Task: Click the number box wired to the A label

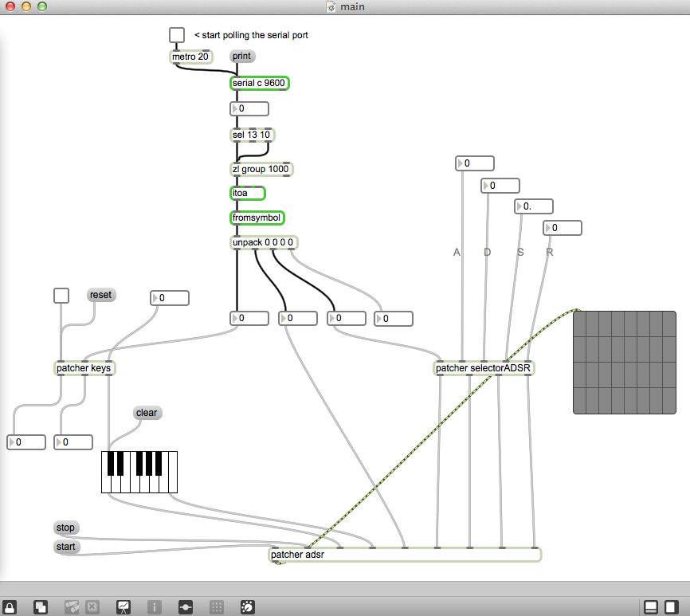Action: (474, 163)
